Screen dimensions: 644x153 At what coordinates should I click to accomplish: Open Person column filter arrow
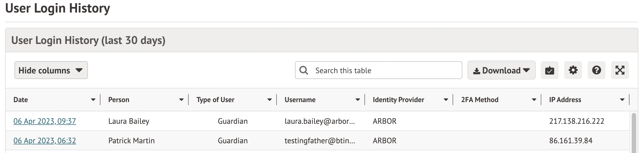pyautogui.click(x=181, y=100)
